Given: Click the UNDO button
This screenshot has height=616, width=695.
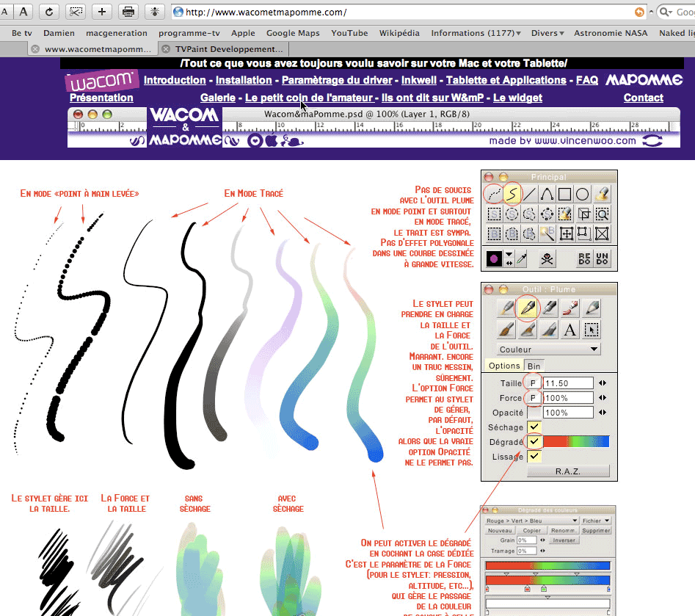Looking at the screenshot, I should click(602, 258).
